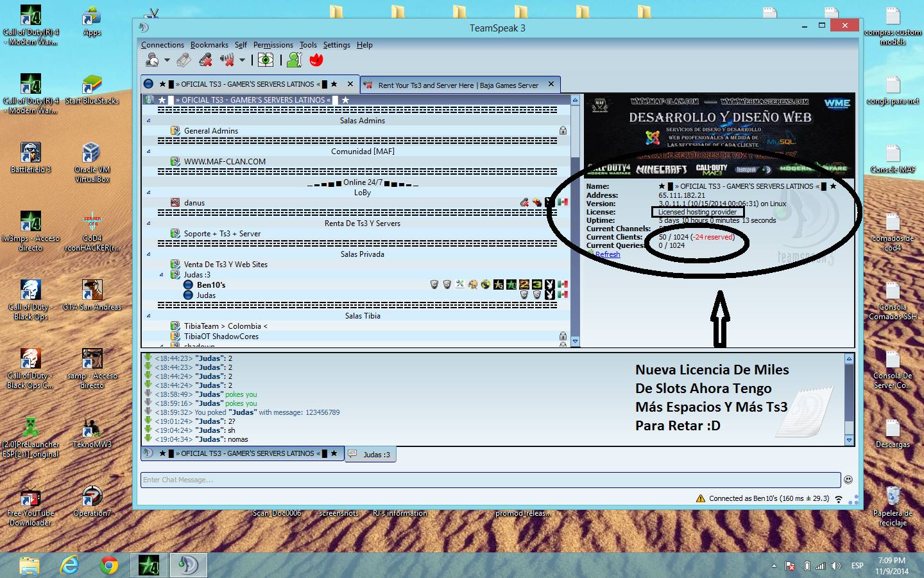Open the Judas :3 channel chat tab

(x=371, y=455)
